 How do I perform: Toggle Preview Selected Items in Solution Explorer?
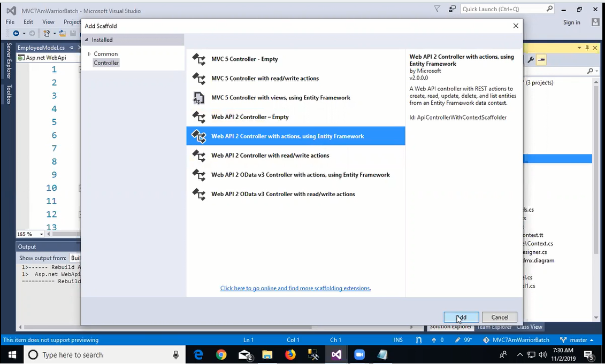pyautogui.click(x=541, y=60)
